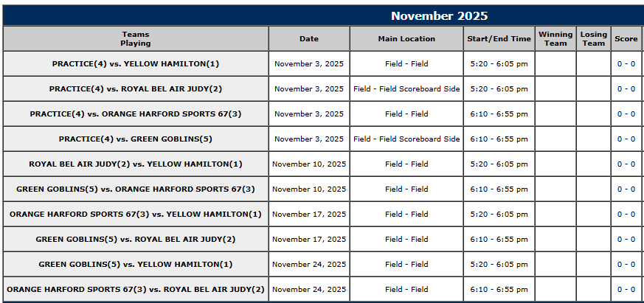Open score for Practice vs. Yellow Hamilton
The image size is (644, 303).
point(626,64)
